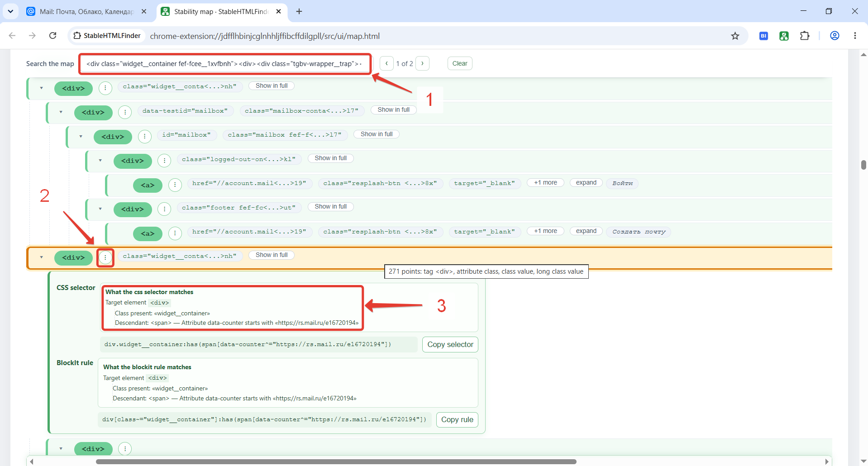Show +1 more attributes for Создать почту
Screen dimensions: 868x466
(545, 231)
